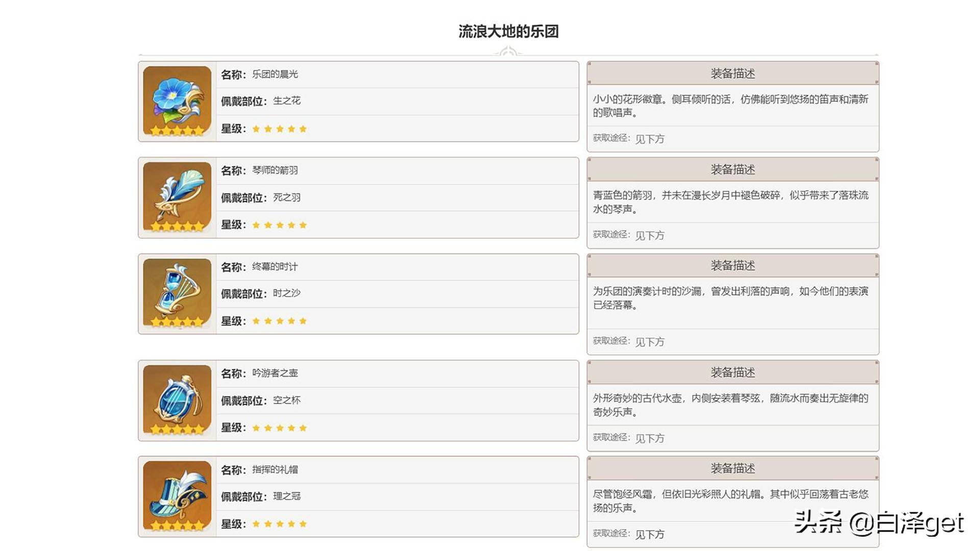Click the 装备描述 header above the feather description
This screenshot has width=980, height=551.
tap(733, 169)
